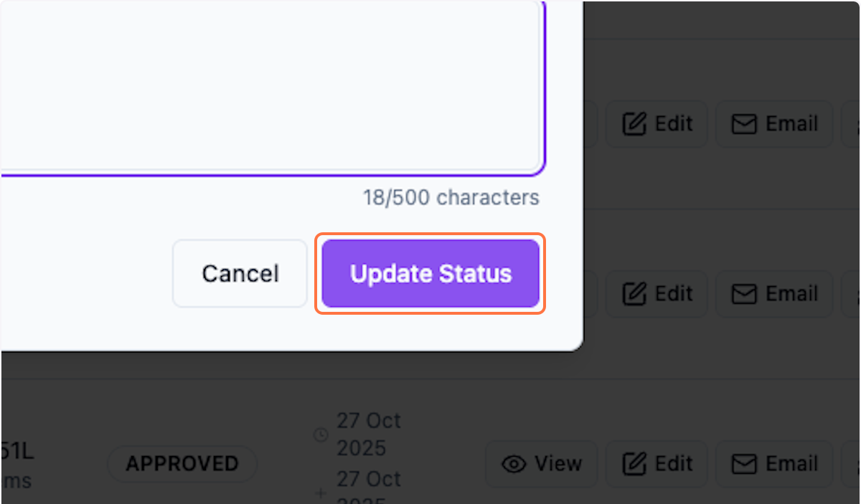
Task: View the record for the approved entry
Action: click(x=541, y=464)
